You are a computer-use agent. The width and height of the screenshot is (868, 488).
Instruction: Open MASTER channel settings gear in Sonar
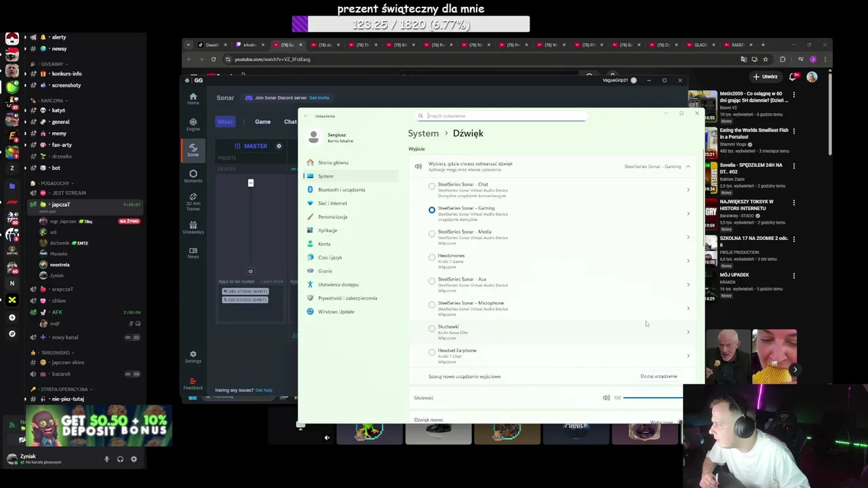[x=279, y=146]
